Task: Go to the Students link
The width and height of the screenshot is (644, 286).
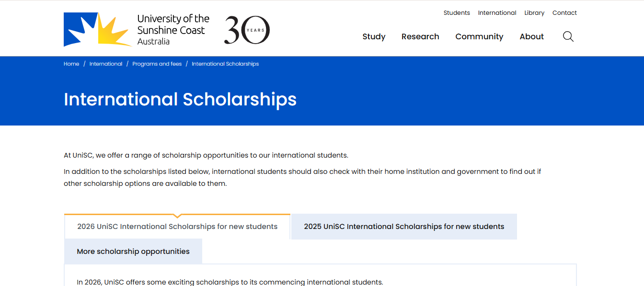Action: [x=457, y=12]
